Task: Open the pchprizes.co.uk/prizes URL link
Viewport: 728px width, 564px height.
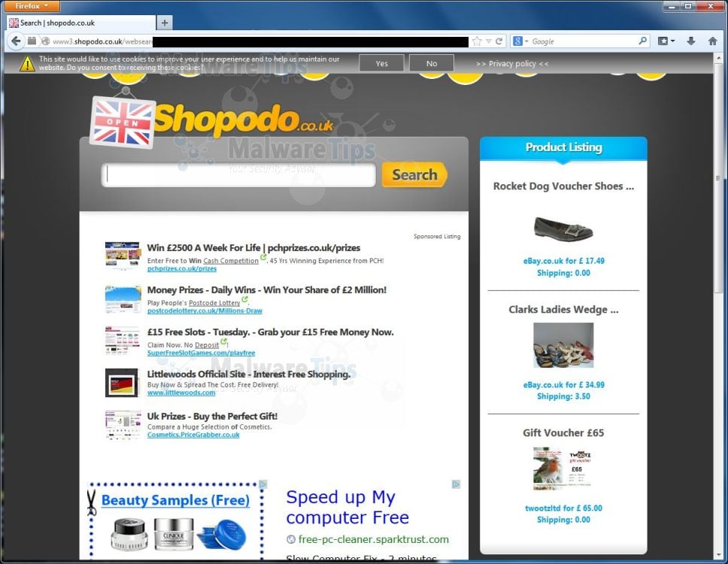Action: [x=182, y=268]
